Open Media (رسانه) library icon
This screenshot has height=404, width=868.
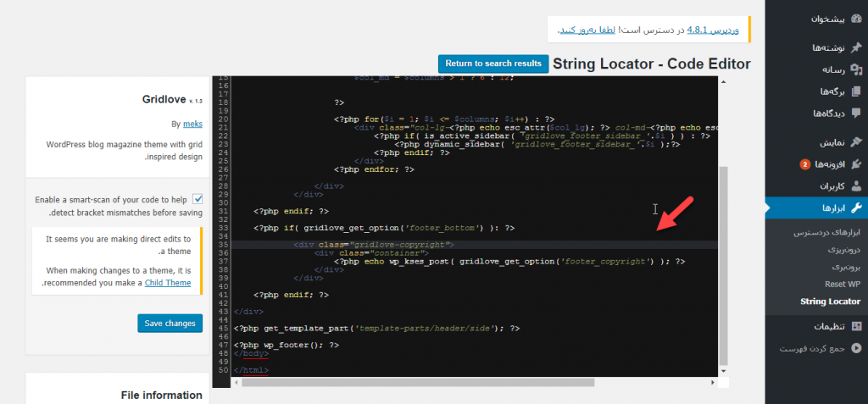click(x=855, y=70)
